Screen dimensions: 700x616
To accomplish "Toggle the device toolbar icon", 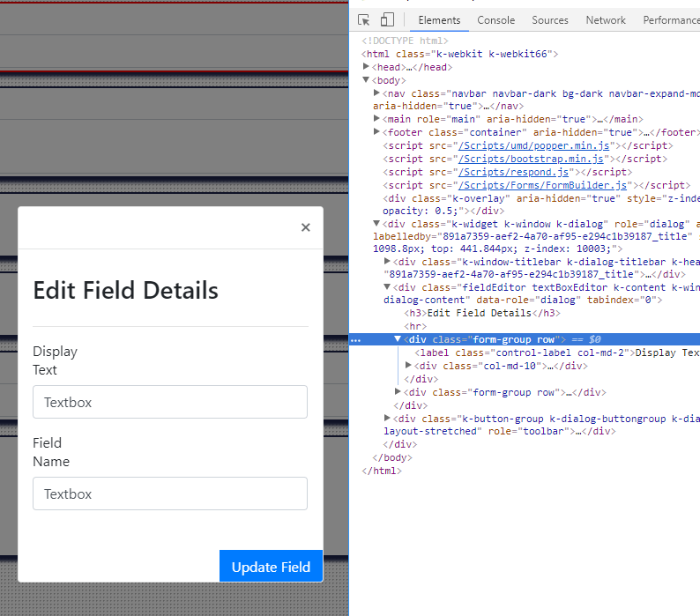I will (387, 20).
